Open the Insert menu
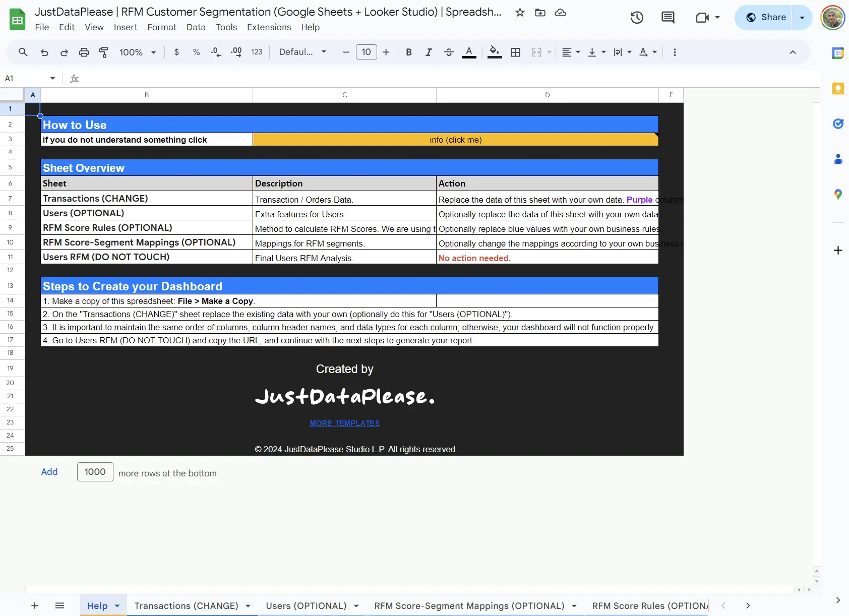 (x=126, y=27)
